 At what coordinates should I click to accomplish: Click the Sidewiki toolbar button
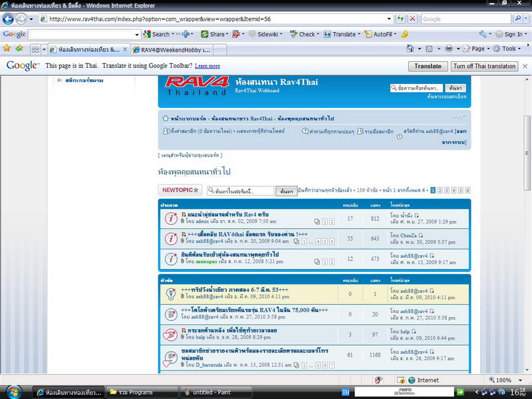pos(265,34)
